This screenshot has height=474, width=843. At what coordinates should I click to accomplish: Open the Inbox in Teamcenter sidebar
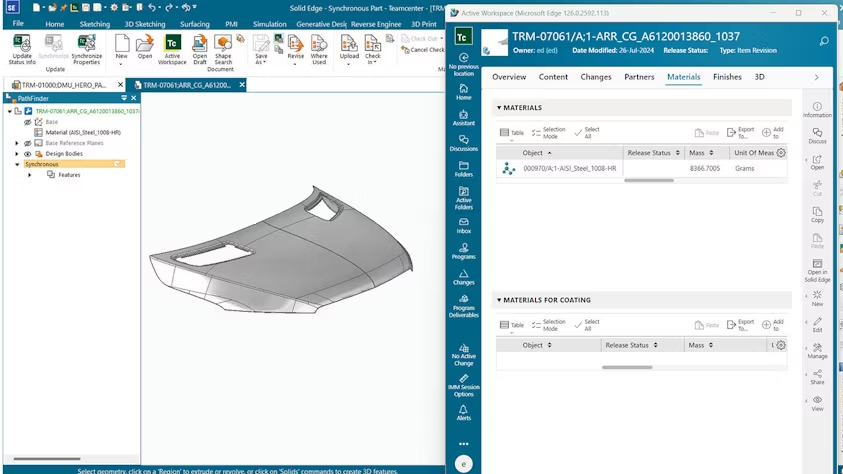tap(463, 225)
